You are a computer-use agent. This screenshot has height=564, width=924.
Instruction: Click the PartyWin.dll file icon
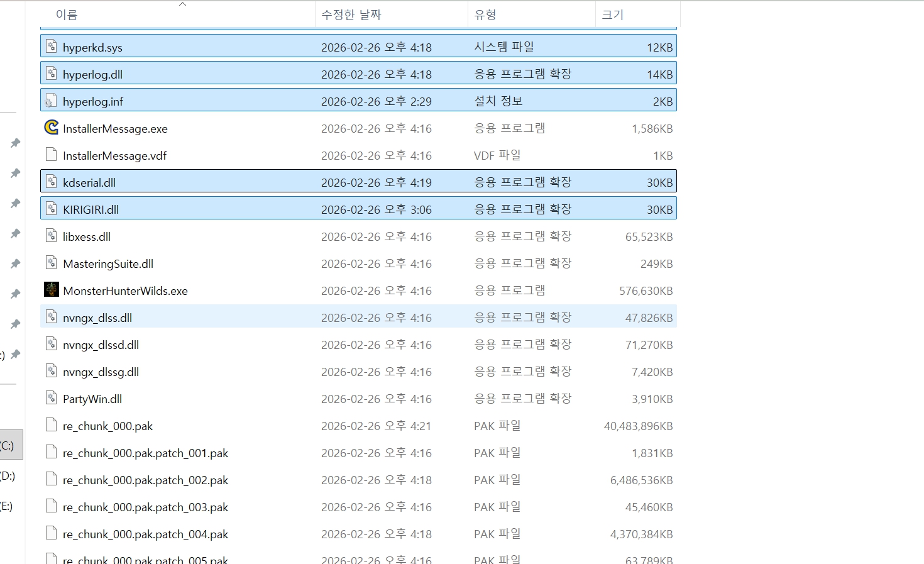[52, 398]
